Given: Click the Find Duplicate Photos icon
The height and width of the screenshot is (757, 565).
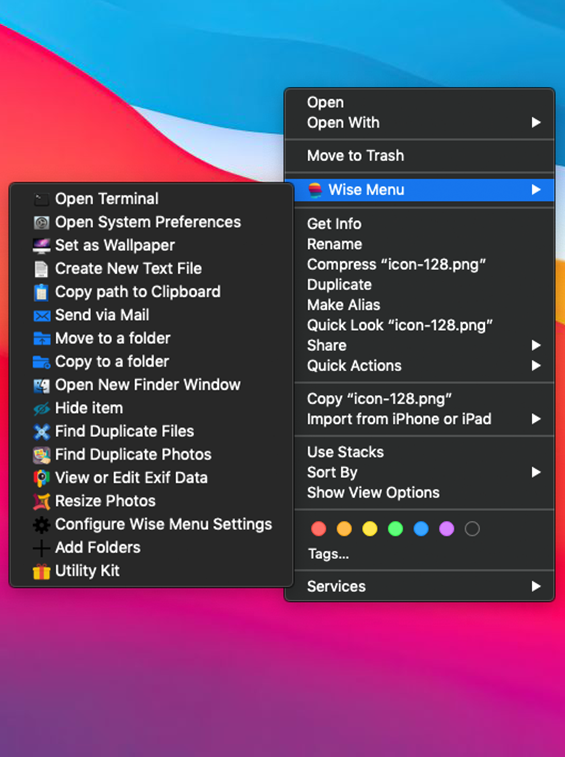Looking at the screenshot, I should pos(42,455).
